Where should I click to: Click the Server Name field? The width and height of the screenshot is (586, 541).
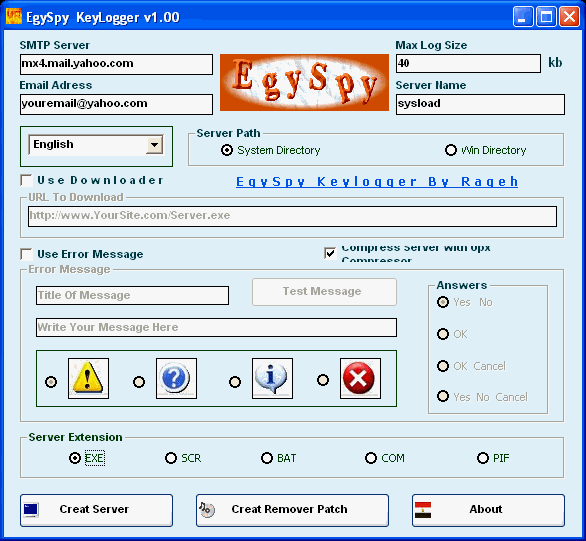coord(480,104)
